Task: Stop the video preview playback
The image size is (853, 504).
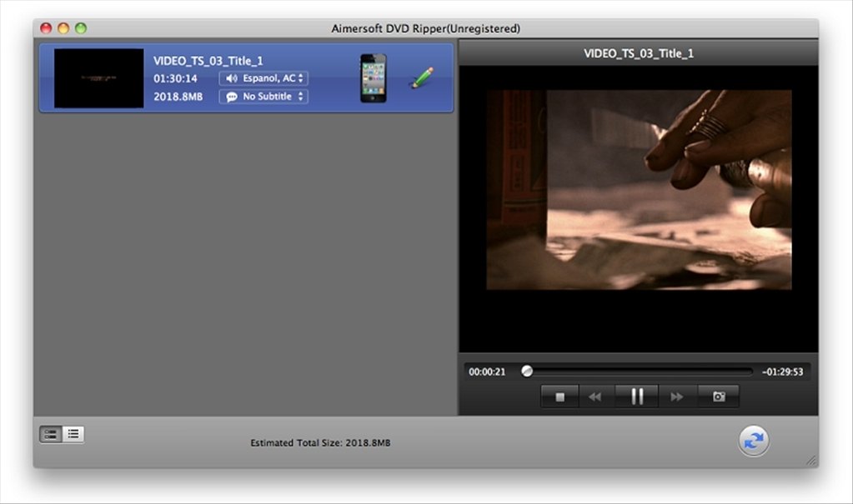Action: (559, 397)
